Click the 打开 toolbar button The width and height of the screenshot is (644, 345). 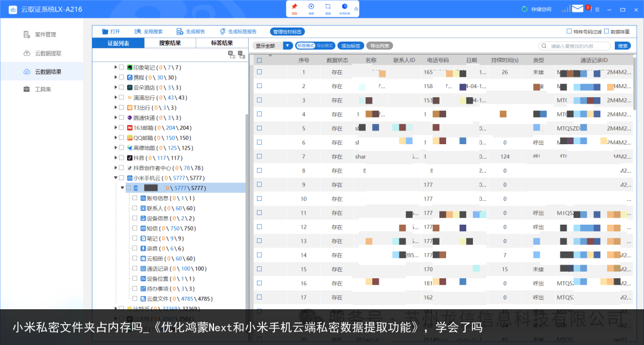pos(111,32)
